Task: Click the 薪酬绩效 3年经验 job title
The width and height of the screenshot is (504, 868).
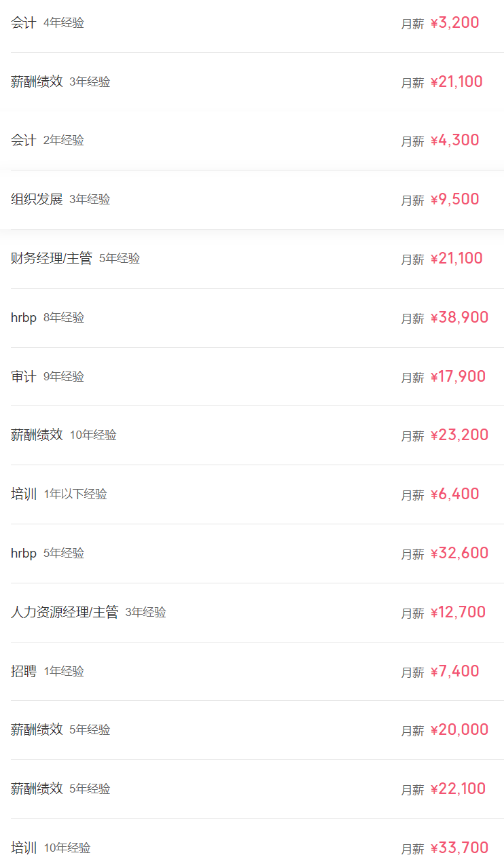Action: pyautogui.click(x=37, y=82)
